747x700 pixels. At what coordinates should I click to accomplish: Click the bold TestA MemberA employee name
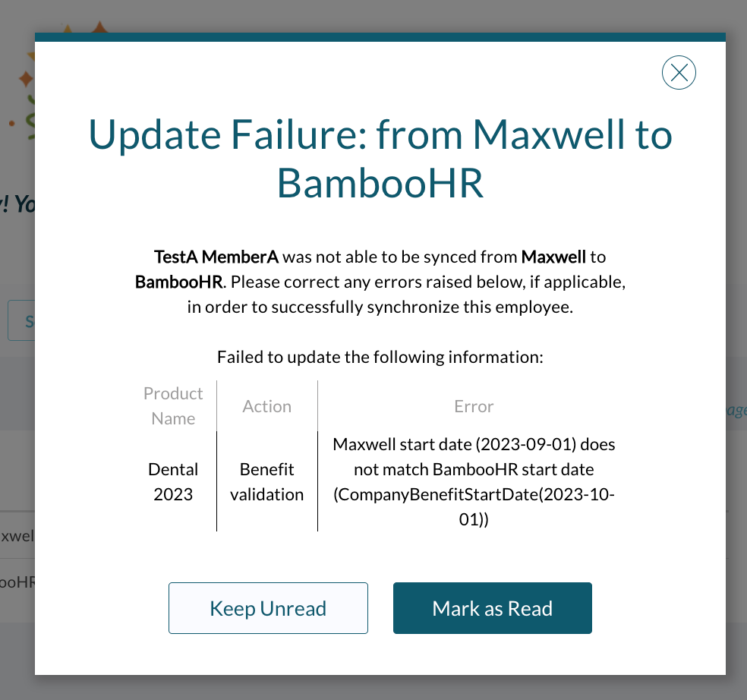coord(216,257)
